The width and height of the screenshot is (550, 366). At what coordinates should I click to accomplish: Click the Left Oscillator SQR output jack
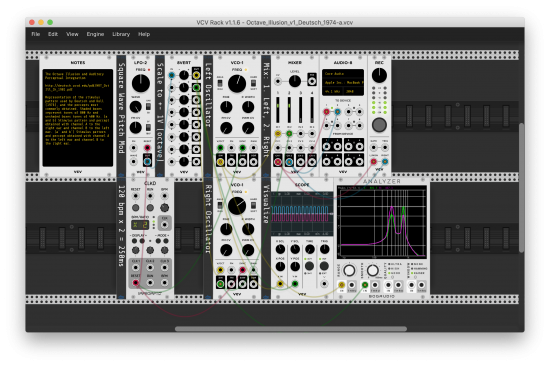point(253,162)
